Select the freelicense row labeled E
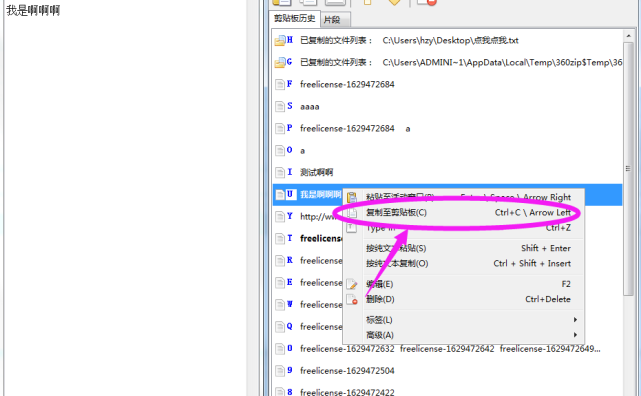This screenshot has width=641, height=396. point(307,283)
